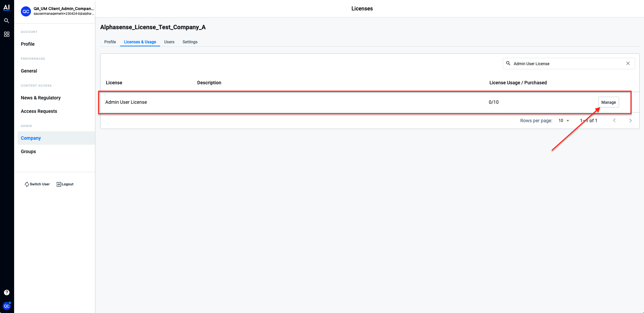Open Groups in the Admin section
Screen dimensions: 644x313
coord(28,151)
